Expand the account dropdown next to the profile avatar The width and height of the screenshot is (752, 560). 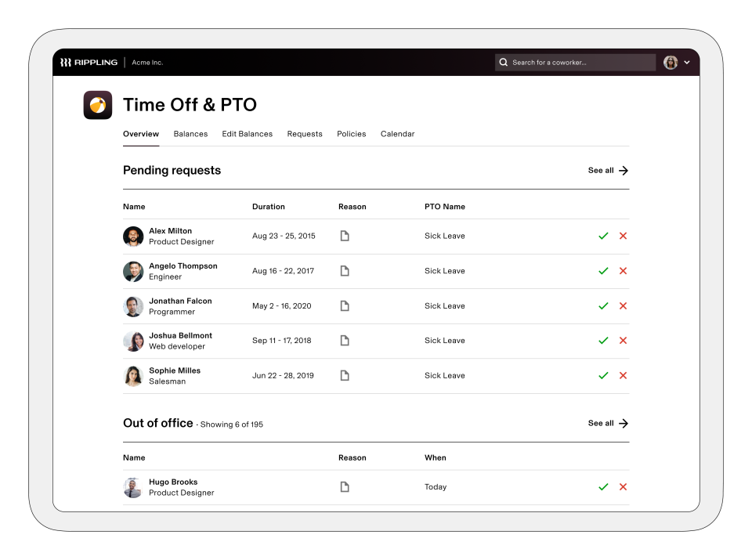click(688, 62)
